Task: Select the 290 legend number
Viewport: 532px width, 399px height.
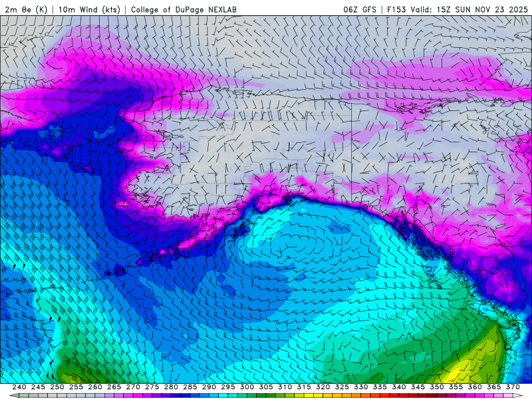Action: tap(209, 387)
